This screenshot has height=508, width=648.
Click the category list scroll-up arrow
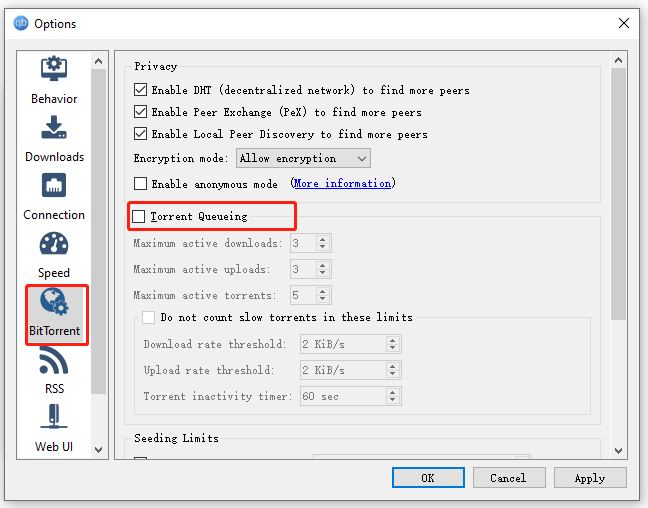tap(98, 61)
